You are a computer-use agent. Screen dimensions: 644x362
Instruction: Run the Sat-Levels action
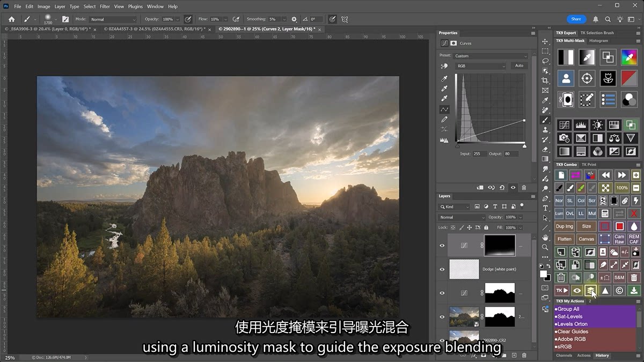(595, 316)
